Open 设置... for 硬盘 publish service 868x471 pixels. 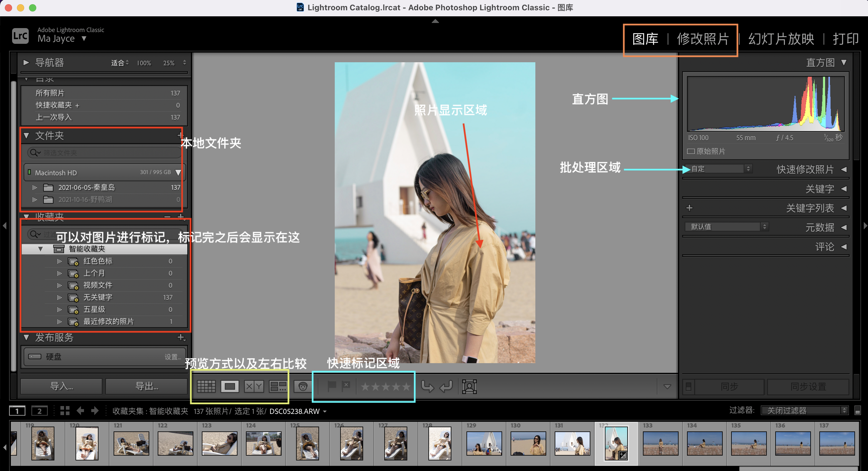coord(173,357)
